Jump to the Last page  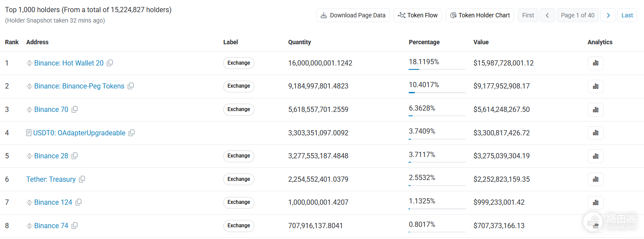pyautogui.click(x=627, y=15)
